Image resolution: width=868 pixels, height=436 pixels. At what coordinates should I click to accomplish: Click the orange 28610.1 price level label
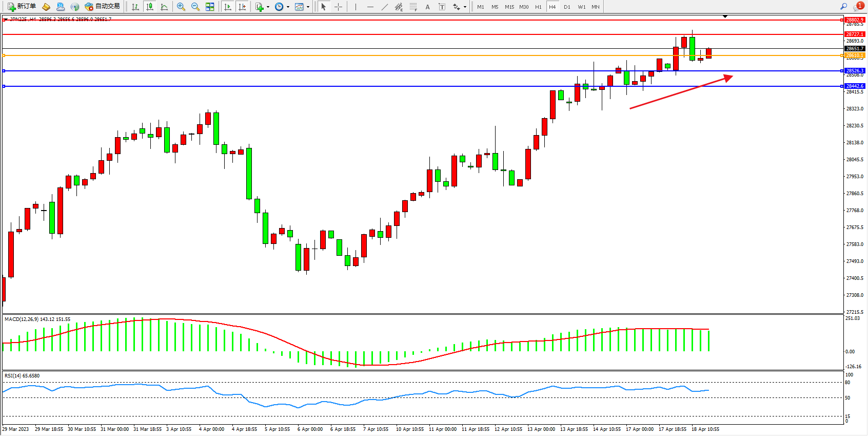pyautogui.click(x=855, y=55)
